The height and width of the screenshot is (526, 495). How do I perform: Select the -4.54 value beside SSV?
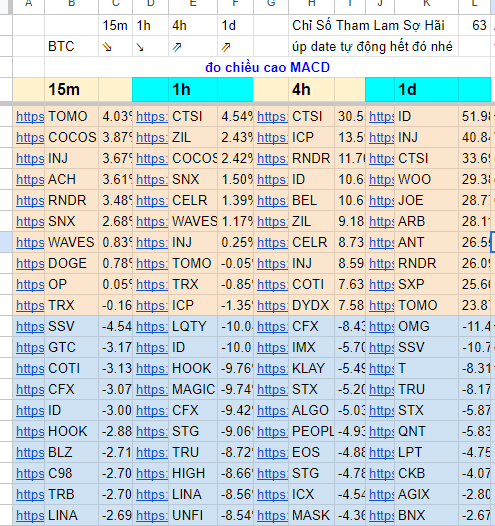116,326
